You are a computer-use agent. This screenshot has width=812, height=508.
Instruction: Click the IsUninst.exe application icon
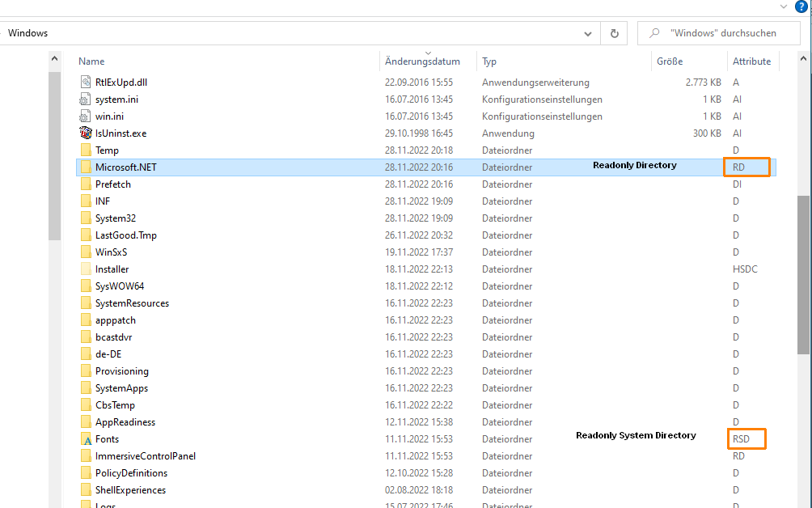87,133
